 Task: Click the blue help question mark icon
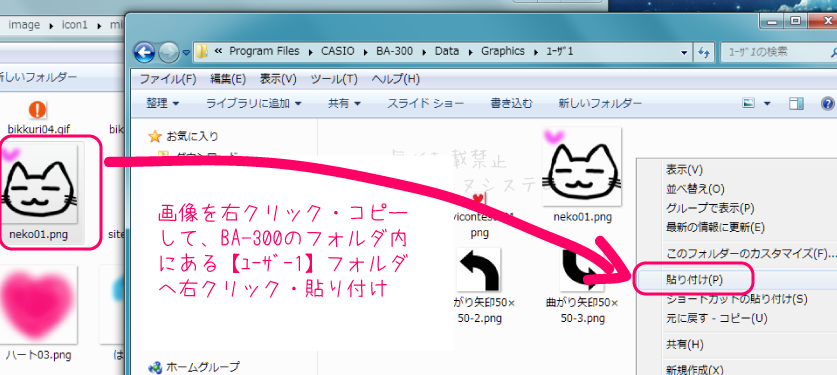point(828,103)
